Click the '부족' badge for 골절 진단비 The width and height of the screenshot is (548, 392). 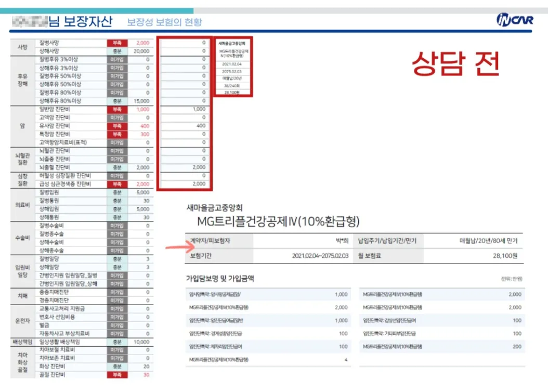pos(117,375)
